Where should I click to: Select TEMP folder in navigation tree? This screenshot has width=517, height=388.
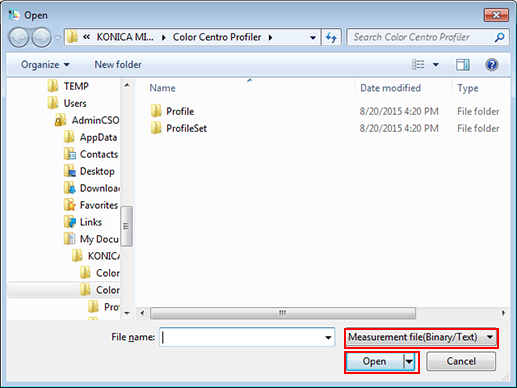point(68,86)
